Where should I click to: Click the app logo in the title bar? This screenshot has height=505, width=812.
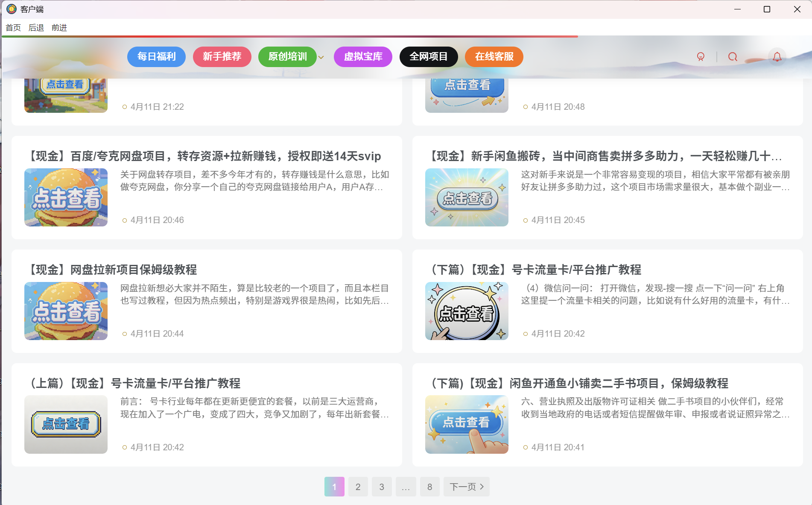point(12,9)
